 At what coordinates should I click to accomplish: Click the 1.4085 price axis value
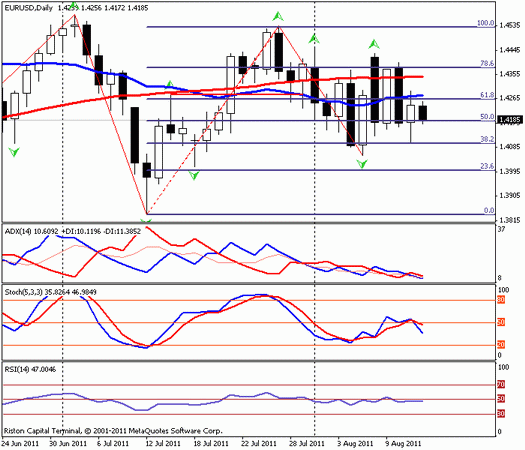[x=510, y=147]
